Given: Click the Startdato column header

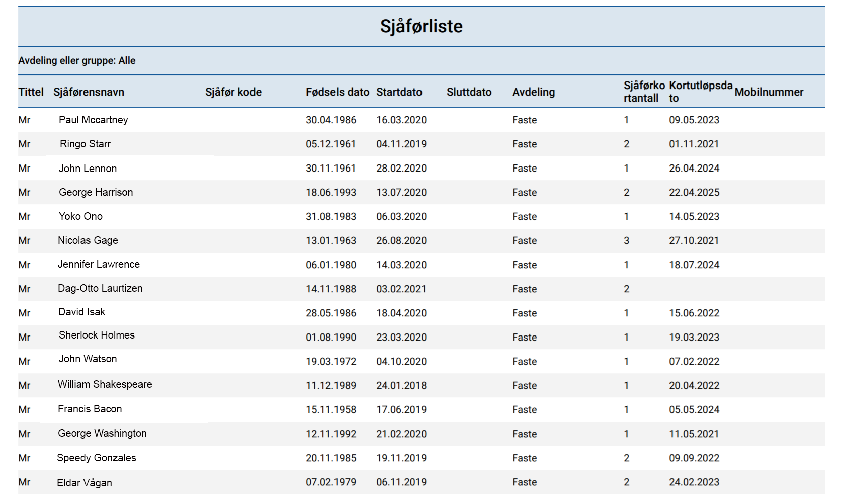Looking at the screenshot, I should [399, 92].
